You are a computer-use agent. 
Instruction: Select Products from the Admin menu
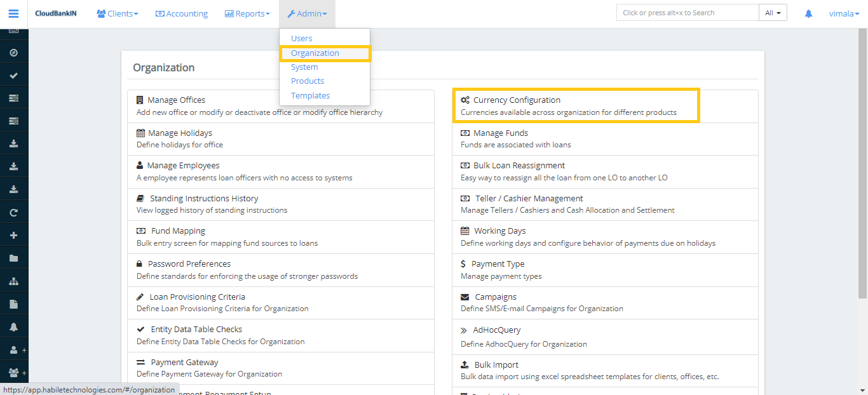click(308, 81)
